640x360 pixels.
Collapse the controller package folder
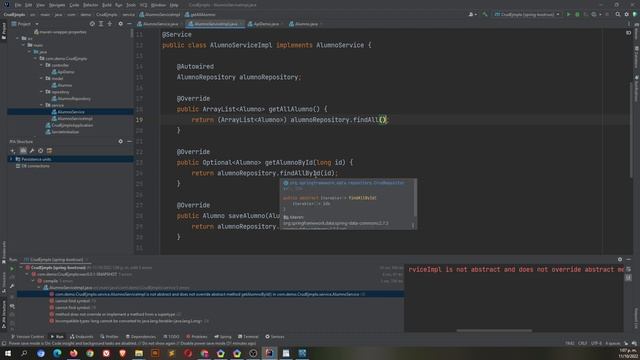coord(41,65)
